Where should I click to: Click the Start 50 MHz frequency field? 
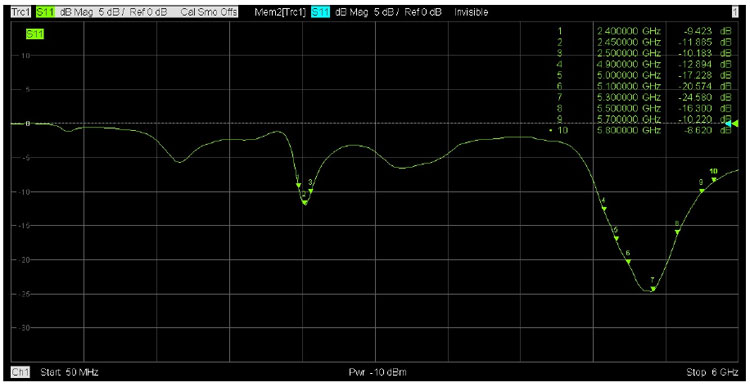[x=69, y=372]
